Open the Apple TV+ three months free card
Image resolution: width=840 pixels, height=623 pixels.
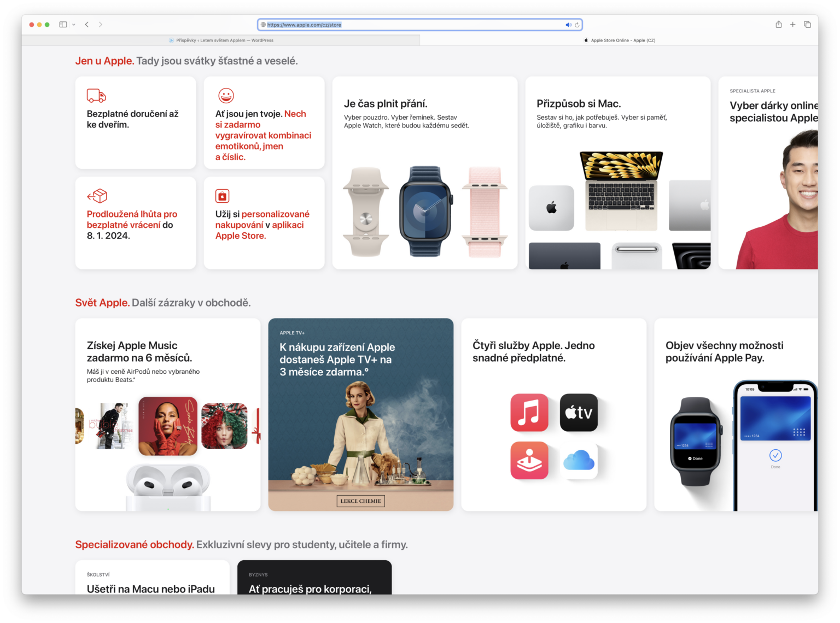[361, 415]
